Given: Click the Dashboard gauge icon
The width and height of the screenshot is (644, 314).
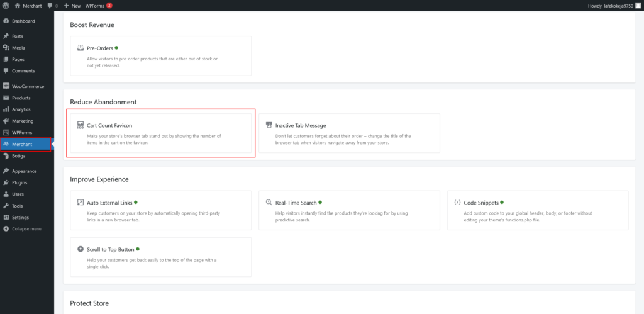Looking at the screenshot, I should coord(6,21).
